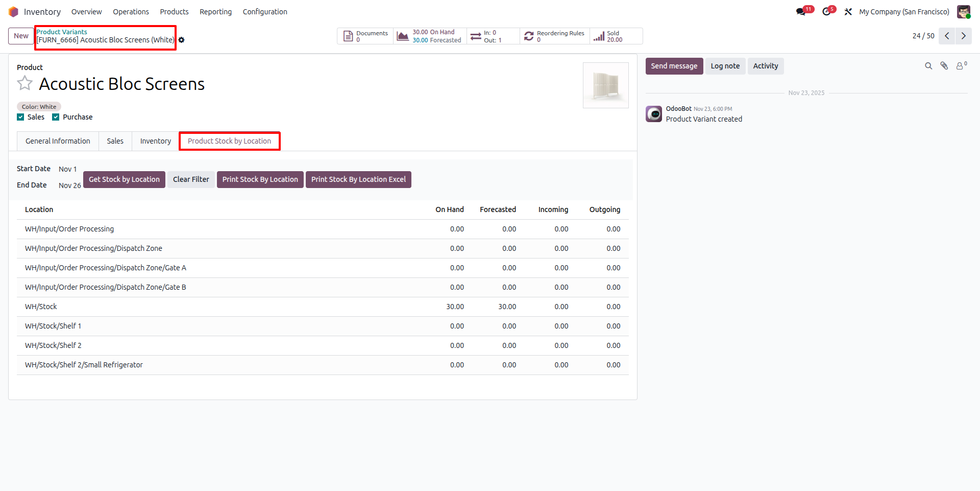Search messages in chatter magnifier icon

(928, 66)
